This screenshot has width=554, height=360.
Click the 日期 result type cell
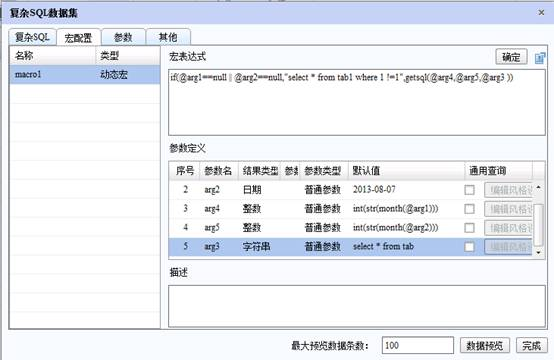click(x=252, y=190)
